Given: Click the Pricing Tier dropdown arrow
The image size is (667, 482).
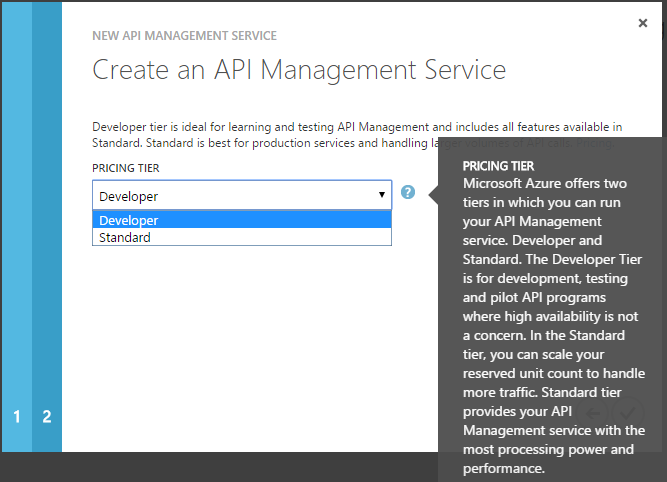Looking at the screenshot, I should coord(382,195).
